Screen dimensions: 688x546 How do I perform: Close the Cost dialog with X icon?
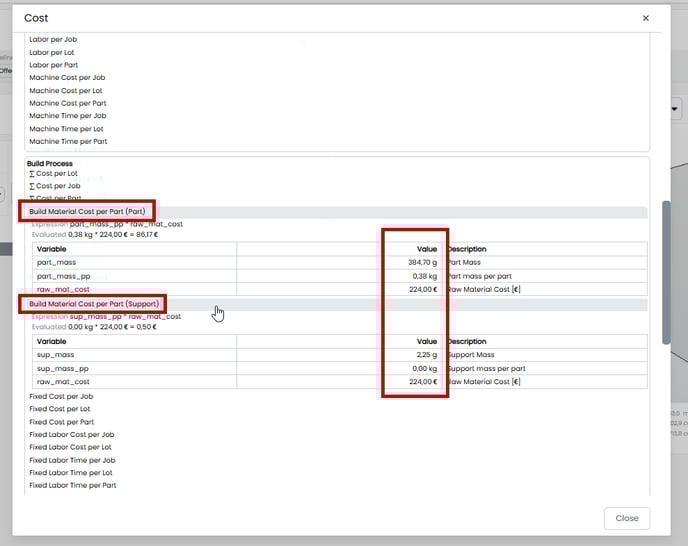645,18
